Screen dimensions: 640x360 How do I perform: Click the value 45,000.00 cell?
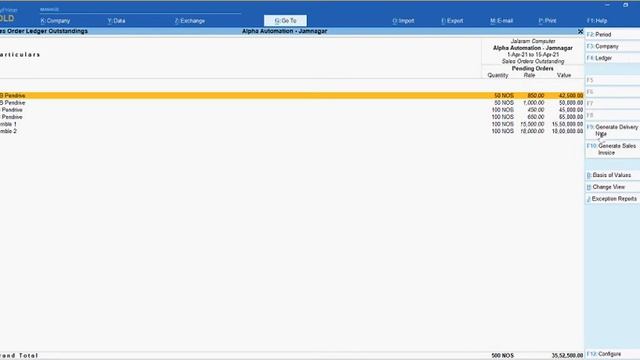click(571, 110)
